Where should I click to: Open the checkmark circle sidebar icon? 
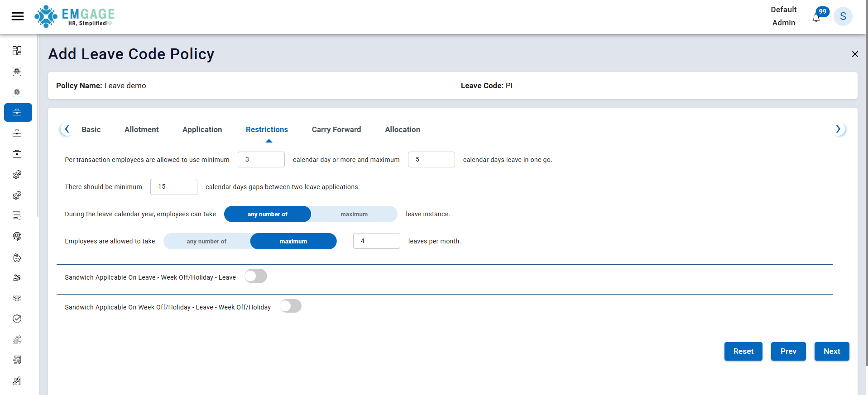17,319
